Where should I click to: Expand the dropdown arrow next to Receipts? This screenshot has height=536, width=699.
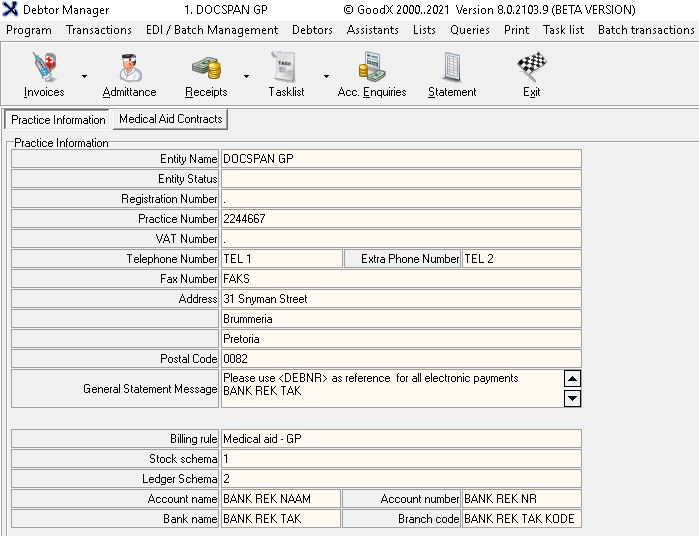[246, 76]
